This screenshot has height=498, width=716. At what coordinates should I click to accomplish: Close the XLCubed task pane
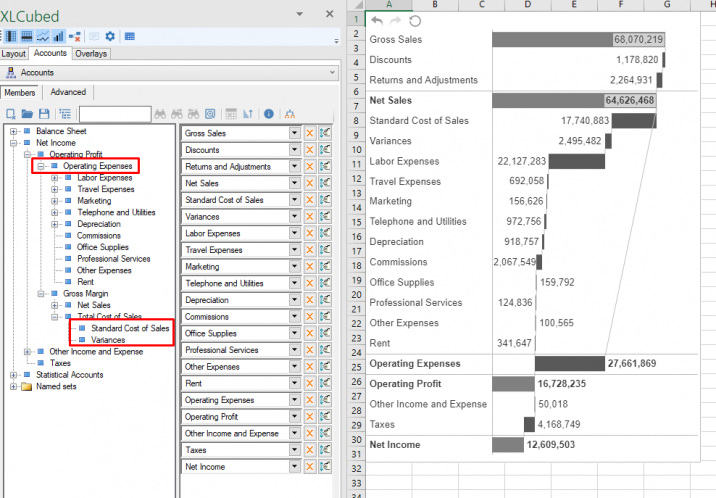click(x=329, y=14)
